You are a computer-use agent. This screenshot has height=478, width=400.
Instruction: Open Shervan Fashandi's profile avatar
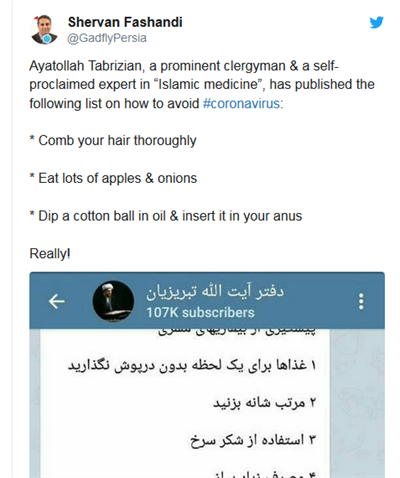click(44, 29)
